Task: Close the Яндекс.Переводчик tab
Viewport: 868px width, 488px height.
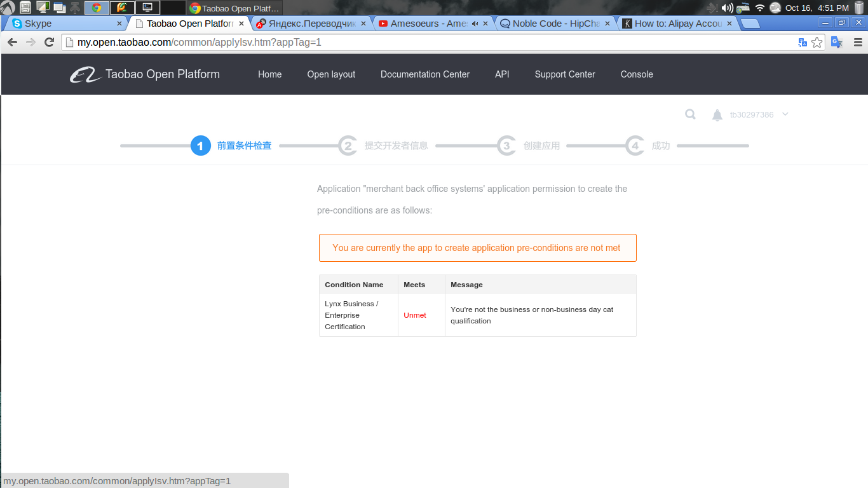Action: click(x=363, y=24)
